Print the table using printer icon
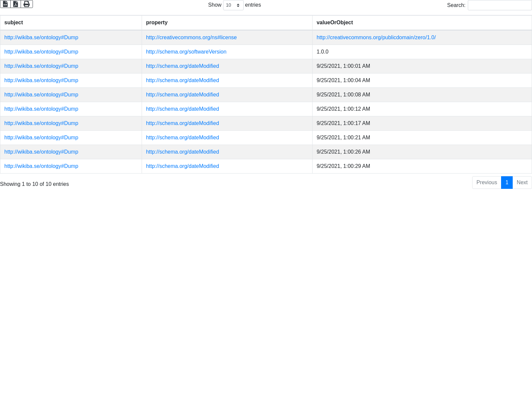Image resolution: width=532 pixels, height=399 pixels. coord(27,4)
